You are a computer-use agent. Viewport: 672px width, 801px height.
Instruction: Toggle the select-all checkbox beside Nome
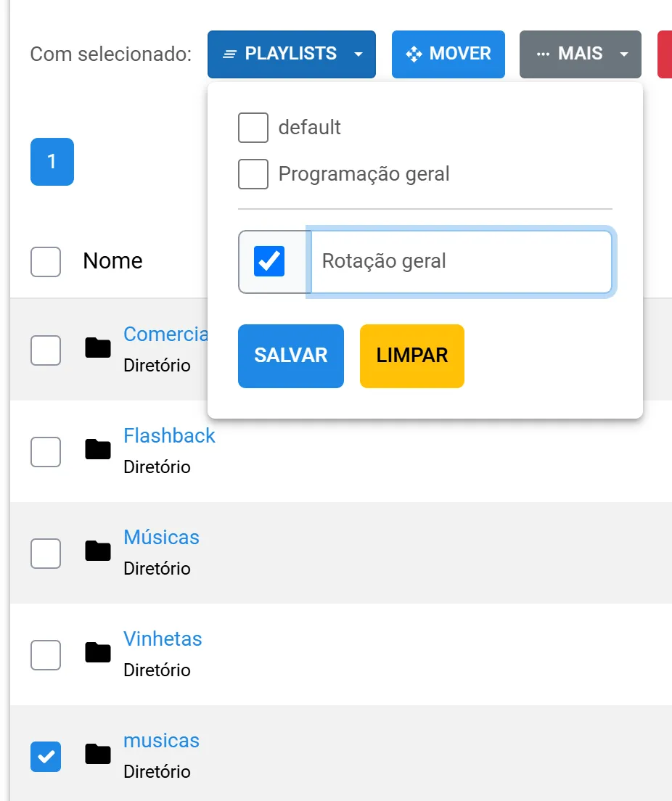46,261
